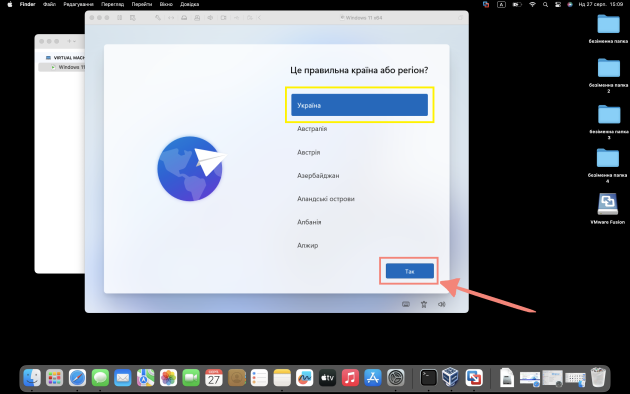Screen dimensions: 630x394
Task: Open the snapshots toolbar icon
Action: tap(133, 18)
